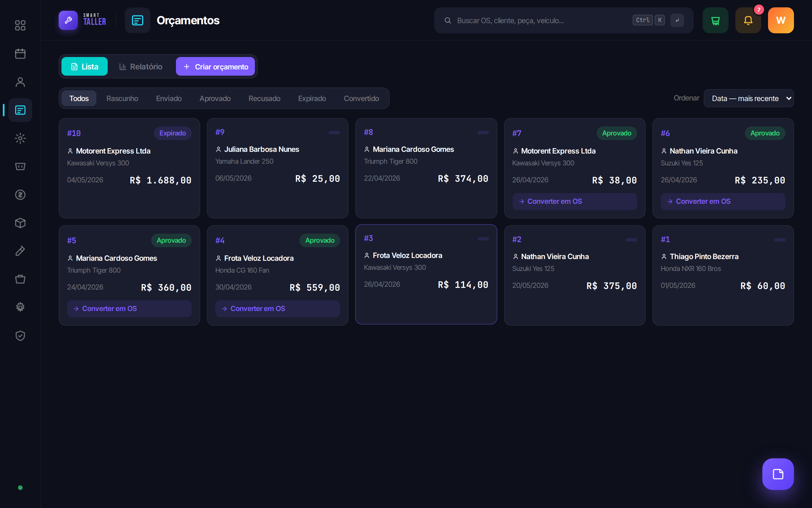Screen dimensions: 812x508
Task: Open quote #9 Juliana Barbosa Nunes card
Action: pyautogui.click(x=277, y=168)
